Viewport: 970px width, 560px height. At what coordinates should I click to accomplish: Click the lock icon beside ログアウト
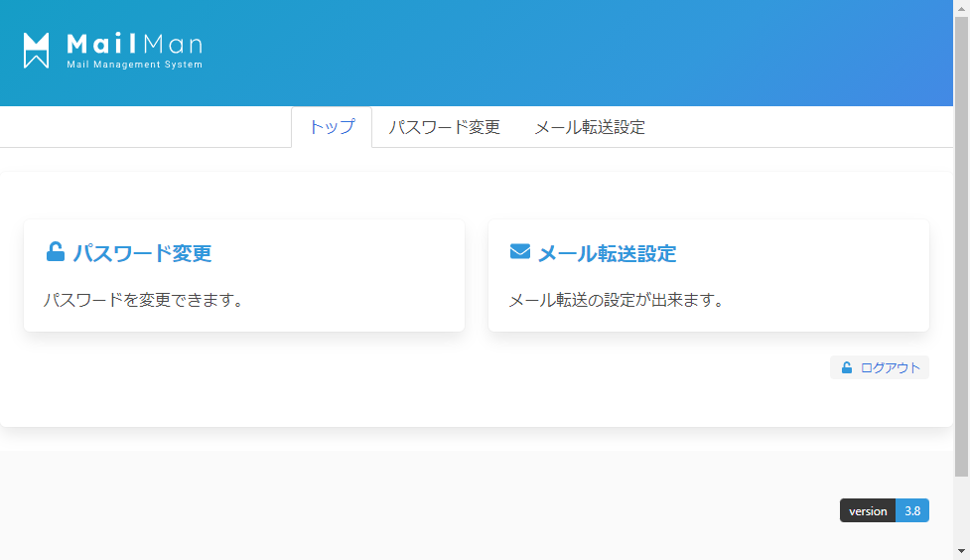click(847, 367)
